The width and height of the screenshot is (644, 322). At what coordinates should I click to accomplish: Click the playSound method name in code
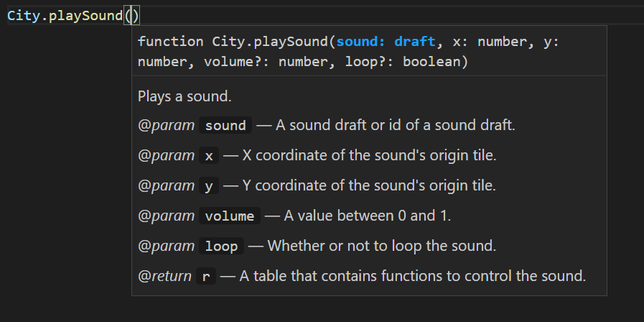(x=86, y=16)
